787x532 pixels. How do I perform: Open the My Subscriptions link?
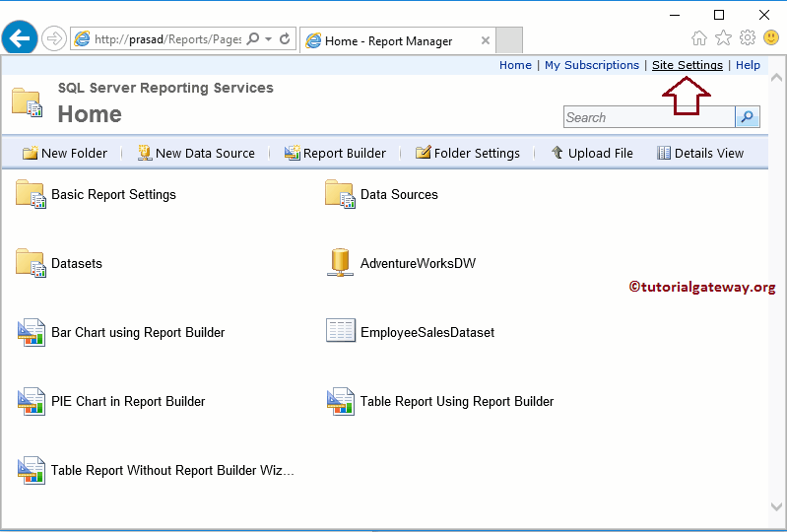click(591, 65)
